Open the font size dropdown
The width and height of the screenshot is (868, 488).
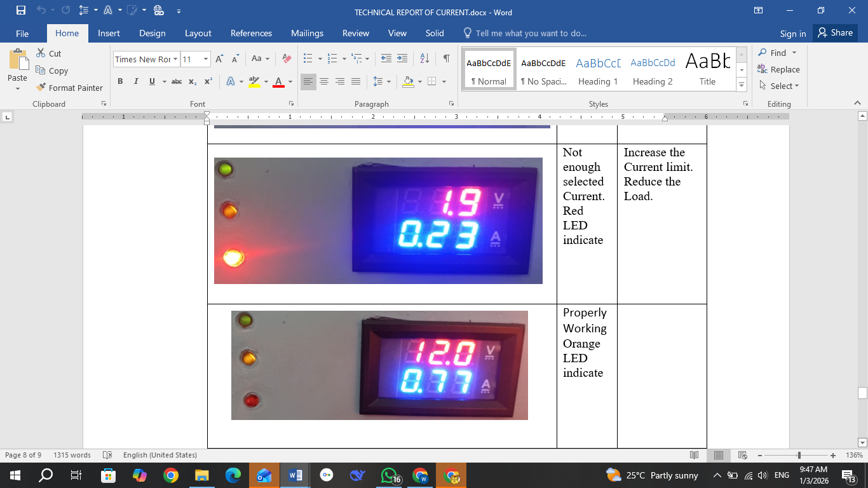coord(205,59)
